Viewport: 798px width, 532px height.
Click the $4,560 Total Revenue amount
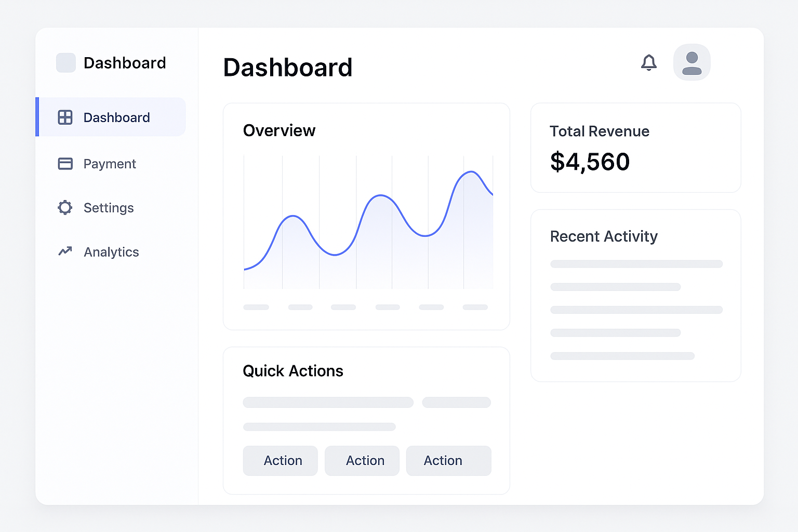coord(590,162)
